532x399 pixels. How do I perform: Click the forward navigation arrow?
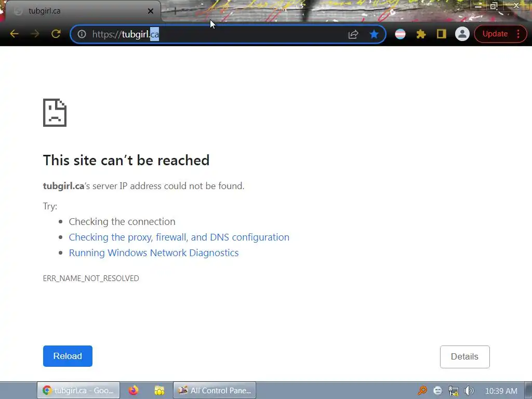(x=35, y=34)
